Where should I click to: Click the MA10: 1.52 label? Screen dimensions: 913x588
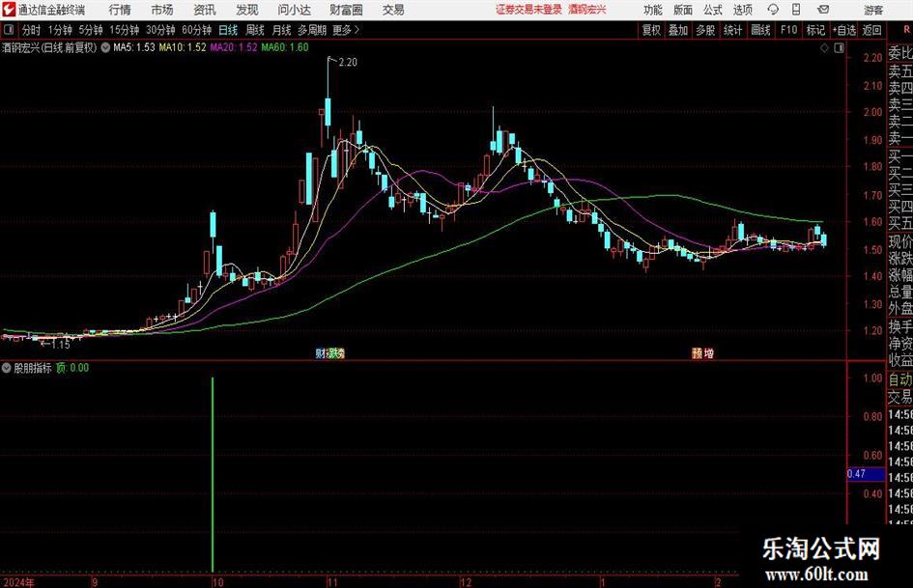click(183, 47)
